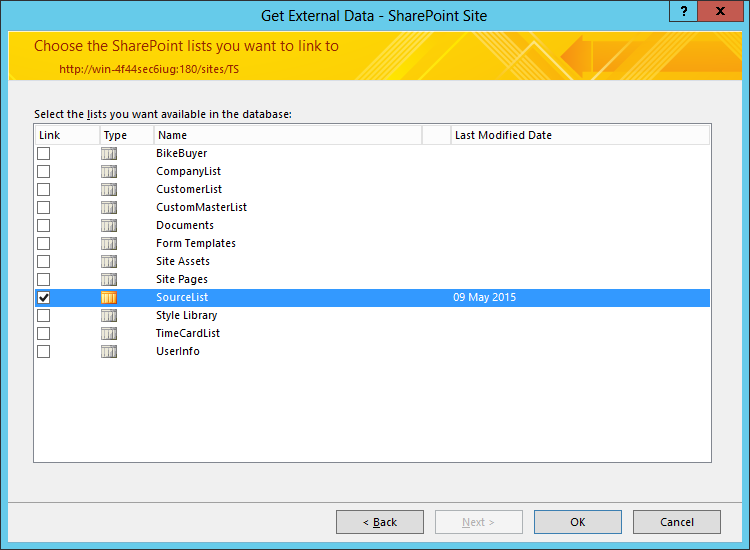Tick the TimeCardList link checkbox

(x=44, y=333)
